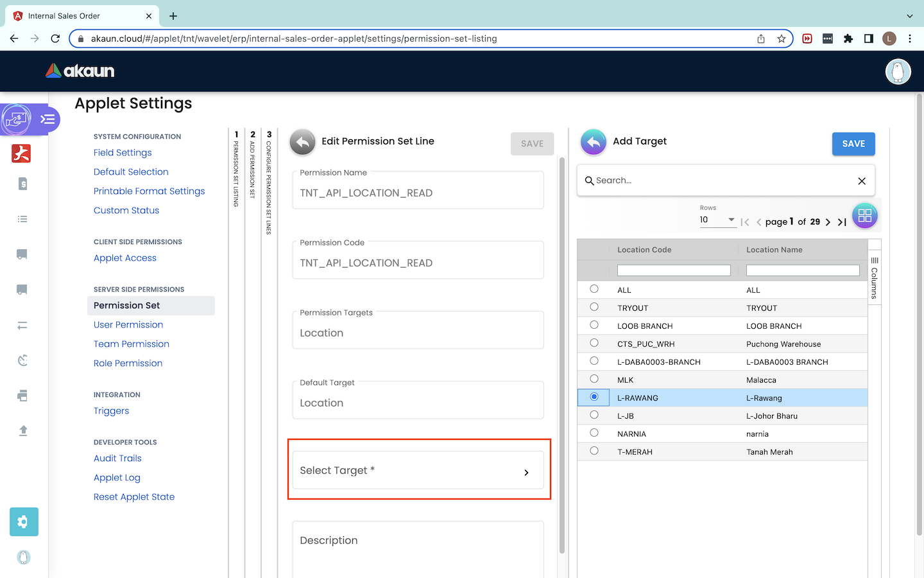Click the back arrow beside Edit Permission Set Line

pos(303,142)
